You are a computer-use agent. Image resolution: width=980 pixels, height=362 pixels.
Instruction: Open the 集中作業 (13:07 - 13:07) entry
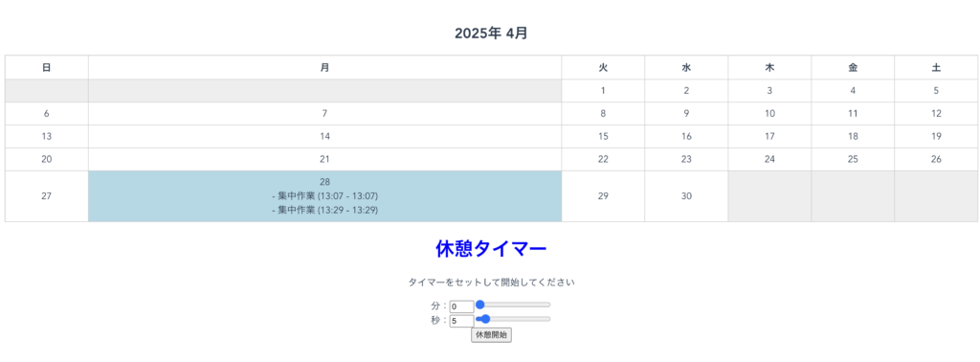click(x=325, y=195)
